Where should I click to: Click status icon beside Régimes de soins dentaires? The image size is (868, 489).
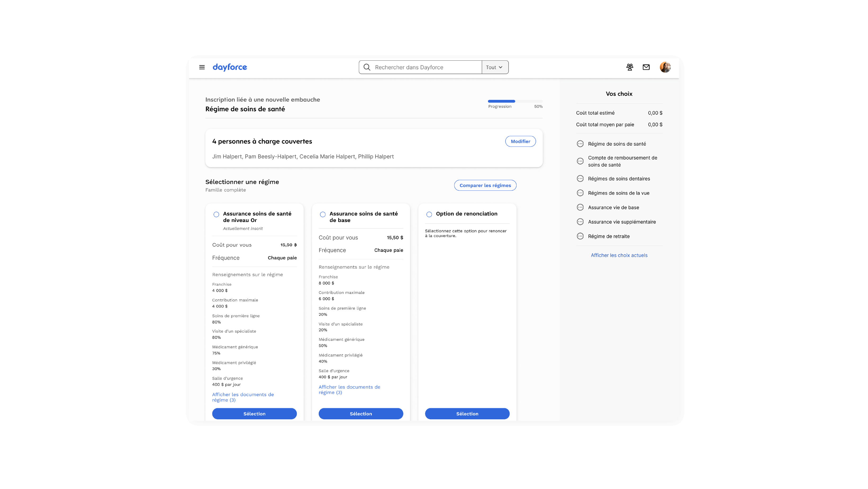coord(580,179)
